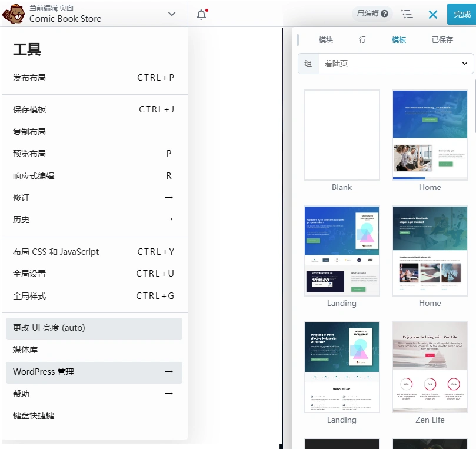Screen dimensions: 476x449
Task: Open the 帮助 submenu
Action: click(x=169, y=394)
